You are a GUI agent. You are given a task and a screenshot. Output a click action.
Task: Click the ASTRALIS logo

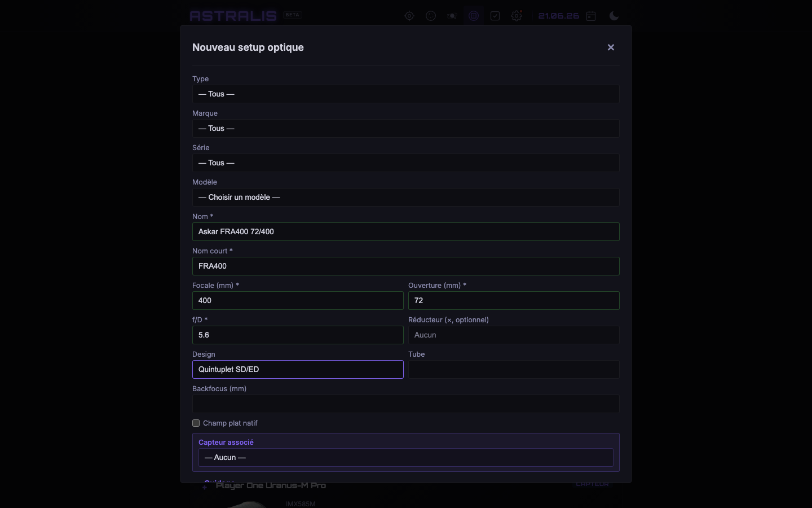(233, 16)
